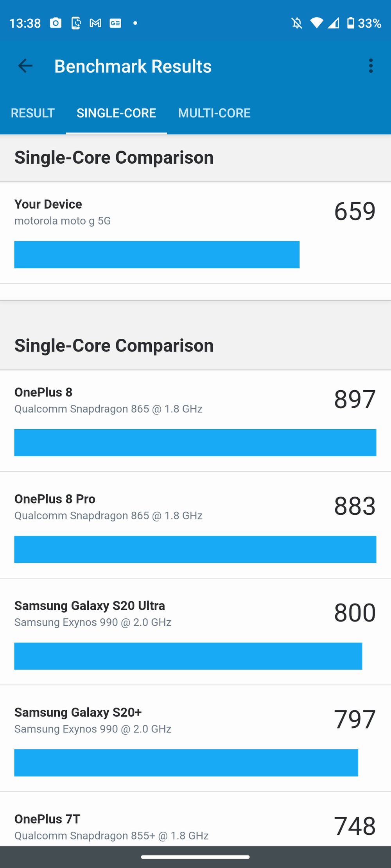Switch to the MULTI-CORE tab

click(214, 113)
